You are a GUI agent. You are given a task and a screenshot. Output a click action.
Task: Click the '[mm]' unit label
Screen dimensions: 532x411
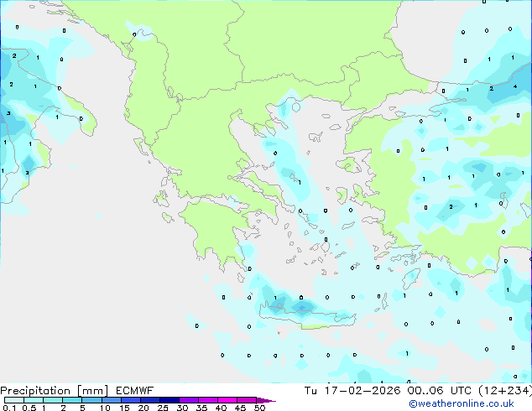click(92, 391)
